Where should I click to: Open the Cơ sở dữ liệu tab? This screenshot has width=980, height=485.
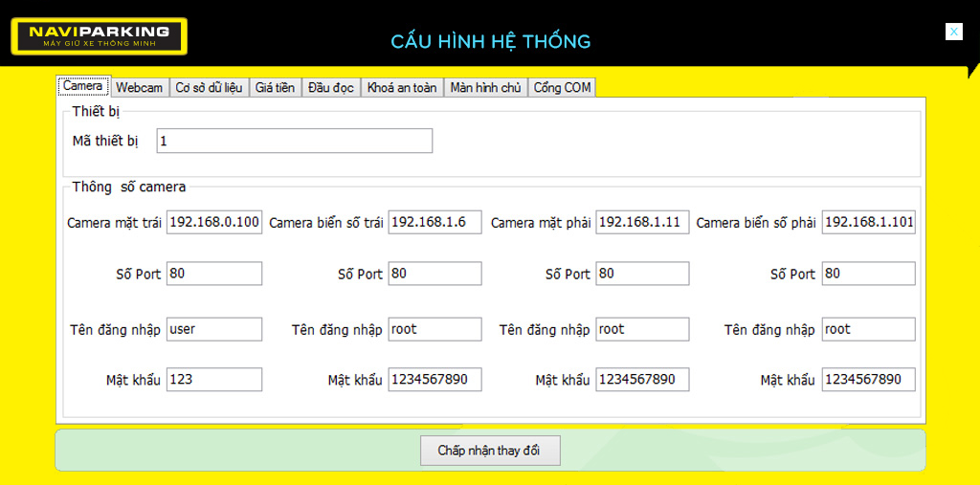coord(210,87)
